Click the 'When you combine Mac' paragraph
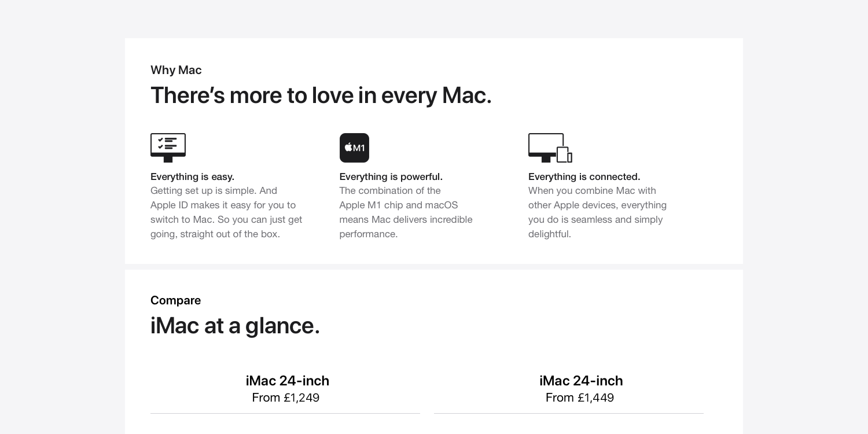Screen dimensions: 868x434 click(x=597, y=212)
